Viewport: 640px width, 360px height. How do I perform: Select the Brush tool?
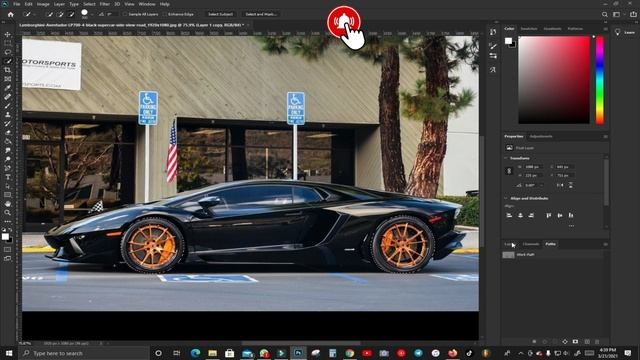tap(7, 106)
